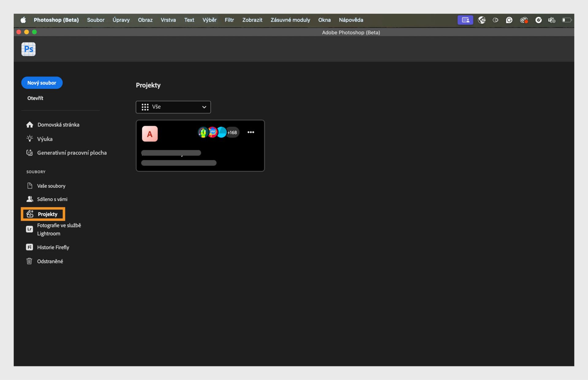Open Historie Firefly
This screenshot has height=380, width=588.
[53, 247]
